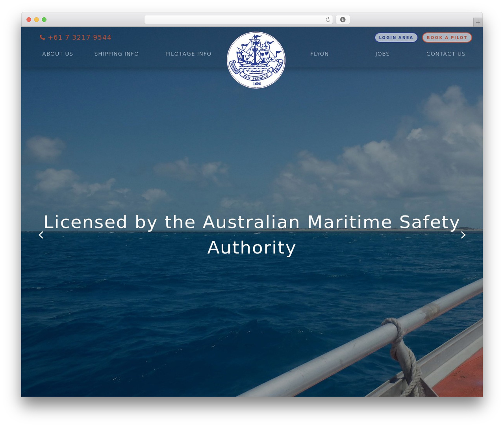The width and height of the screenshot is (504, 427).
Task: Open the Contact Us page
Action: click(446, 54)
